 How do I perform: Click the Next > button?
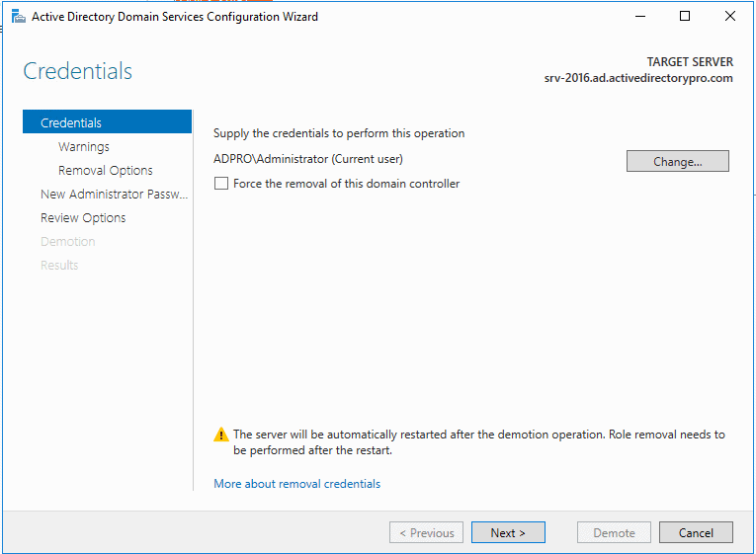[x=508, y=532]
